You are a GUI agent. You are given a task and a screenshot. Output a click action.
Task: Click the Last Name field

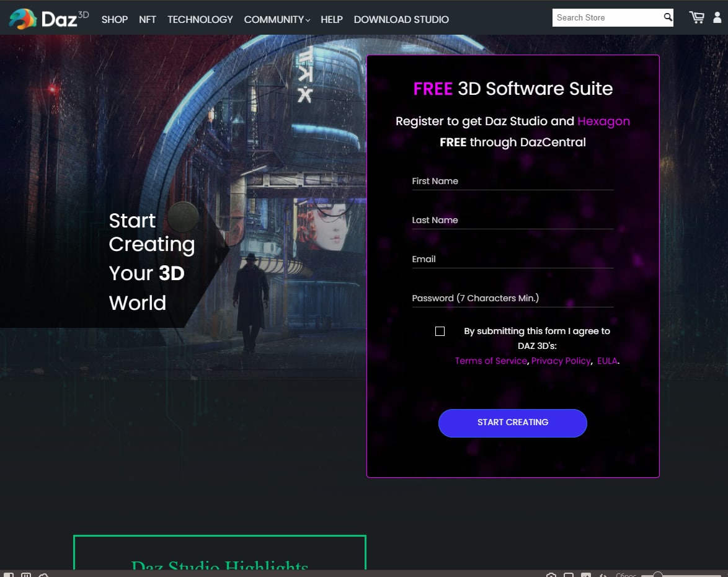click(513, 220)
